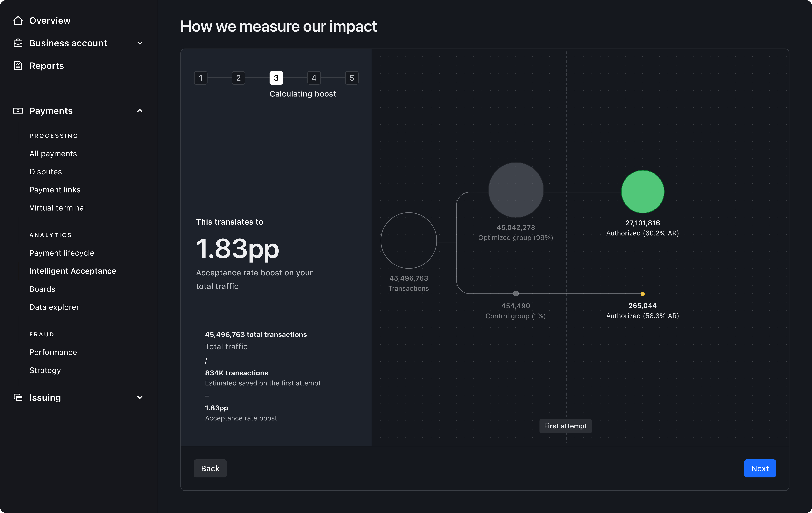The image size is (812, 513).
Task: Open Fraud Performance page
Action: coord(53,352)
